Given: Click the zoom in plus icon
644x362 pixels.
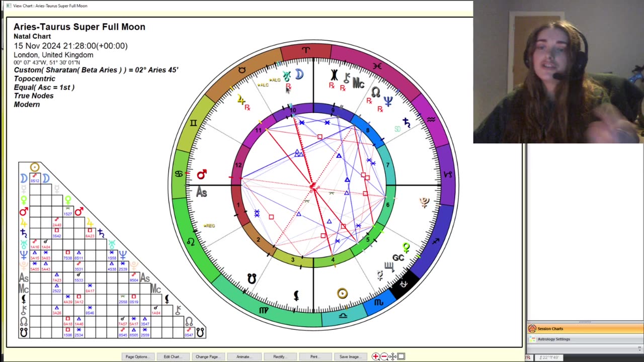Looking at the screenshot, I should [x=376, y=356].
